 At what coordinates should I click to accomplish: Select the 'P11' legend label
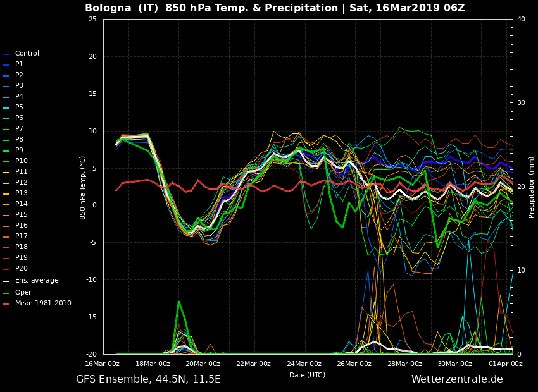[22, 172]
